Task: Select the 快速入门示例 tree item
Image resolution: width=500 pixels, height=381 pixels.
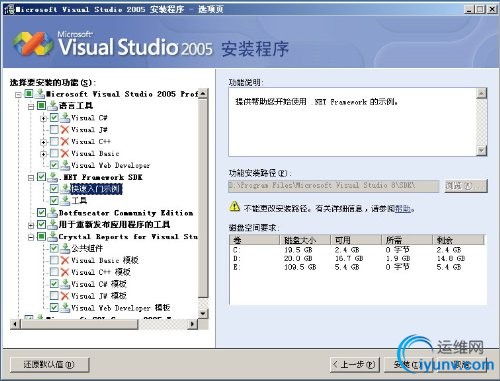Action: click(x=96, y=189)
